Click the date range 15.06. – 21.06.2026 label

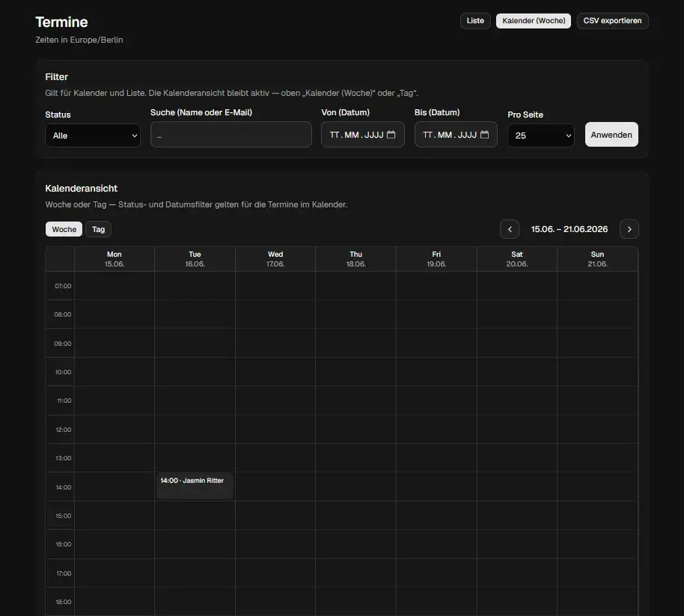[x=570, y=229]
